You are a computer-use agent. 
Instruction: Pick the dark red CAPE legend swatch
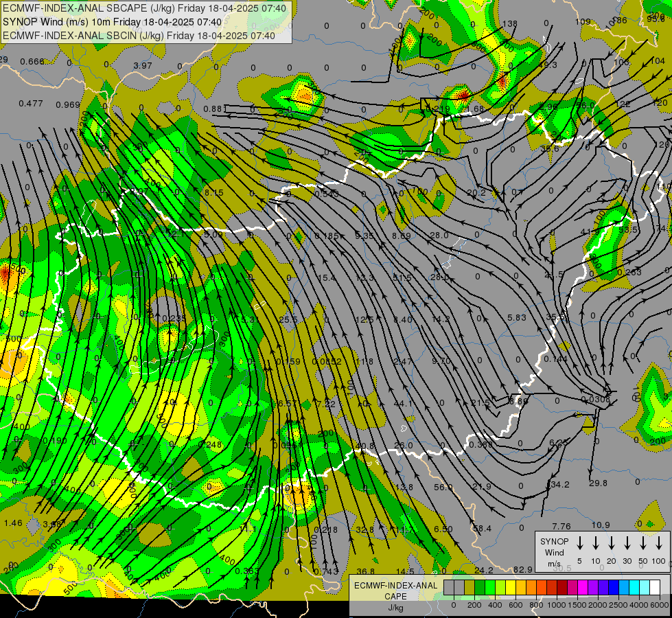(x=562, y=588)
